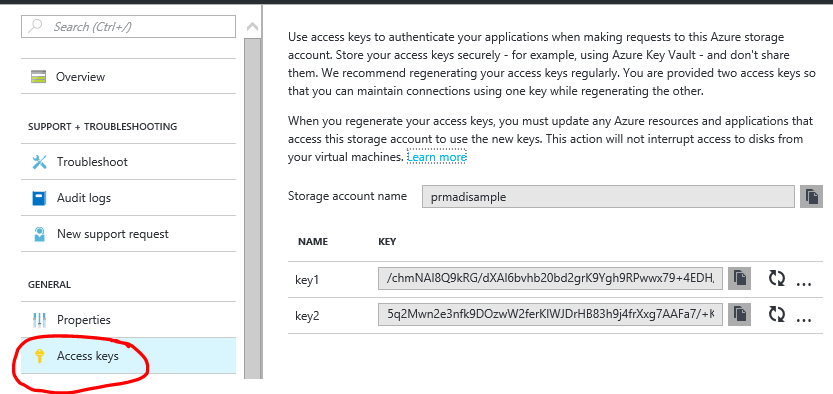This screenshot has height=394, width=833.
Task: Focus the Search (Ctrl+/) field
Action: [x=129, y=27]
